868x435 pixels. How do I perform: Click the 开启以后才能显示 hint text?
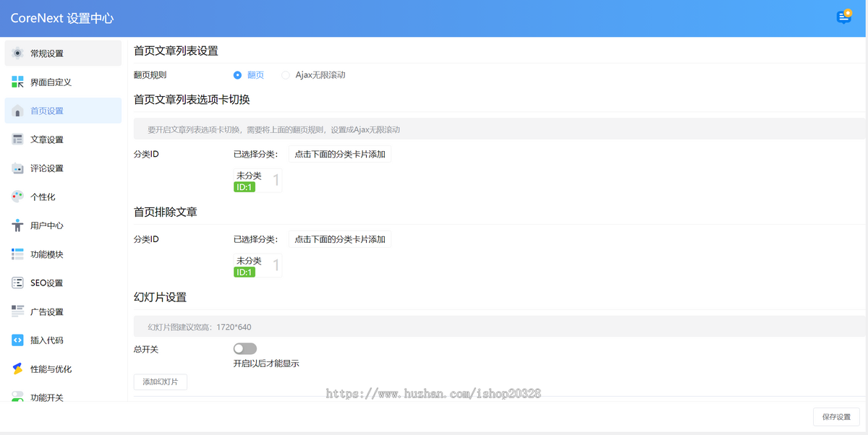266,363
